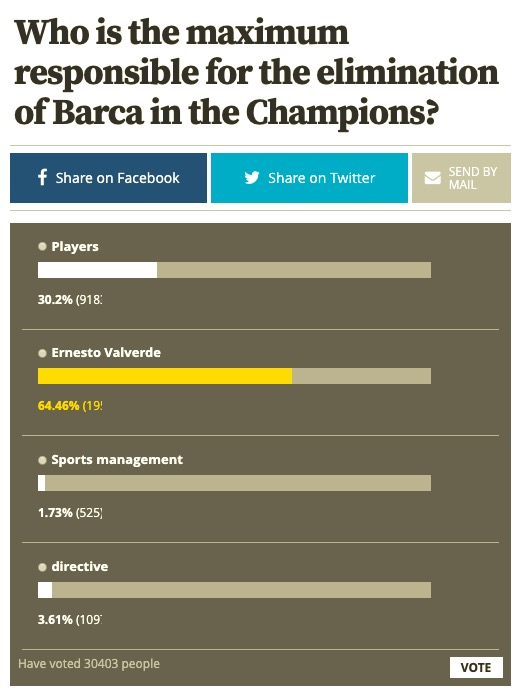Click the directive result bar
This screenshot has height=698, width=521.
click(x=234, y=590)
